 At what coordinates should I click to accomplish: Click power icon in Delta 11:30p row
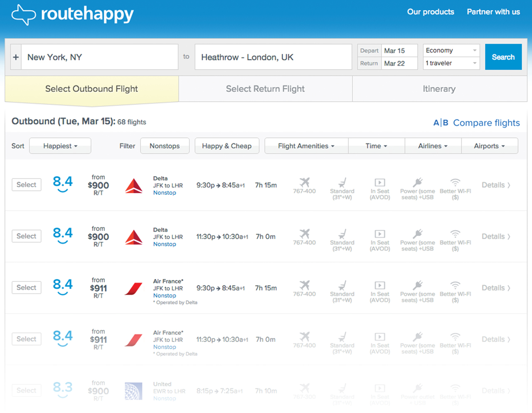418,234
